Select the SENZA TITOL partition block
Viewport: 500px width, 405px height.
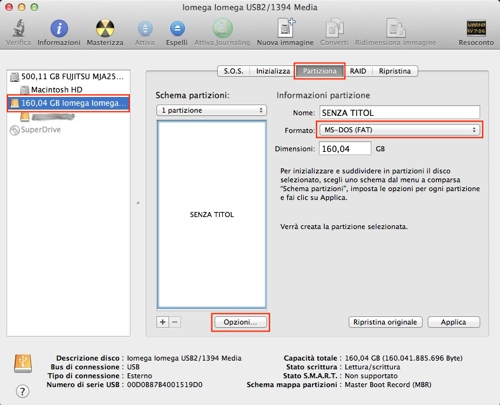click(x=212, y=214)
